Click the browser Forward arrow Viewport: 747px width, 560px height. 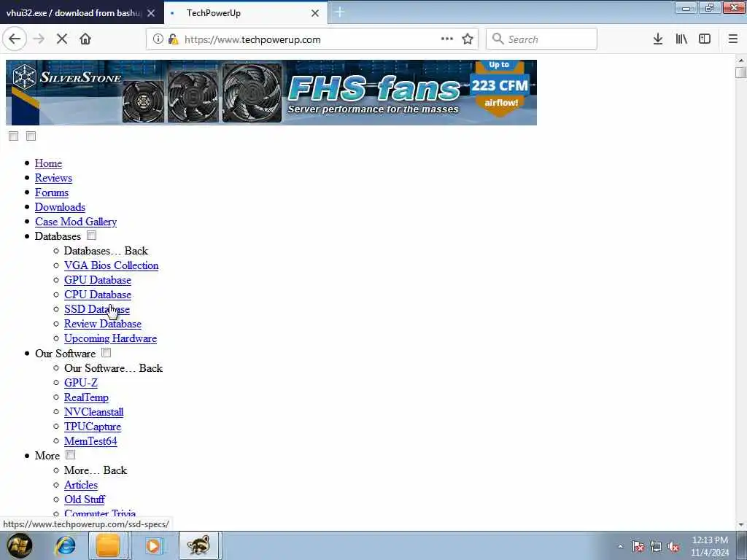pos(39,39)
